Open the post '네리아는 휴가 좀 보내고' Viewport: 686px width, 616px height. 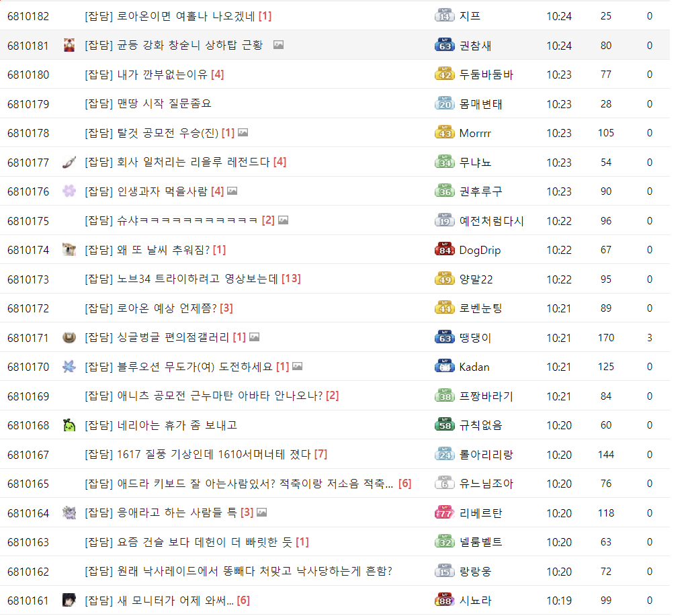[x=161, y=425]
